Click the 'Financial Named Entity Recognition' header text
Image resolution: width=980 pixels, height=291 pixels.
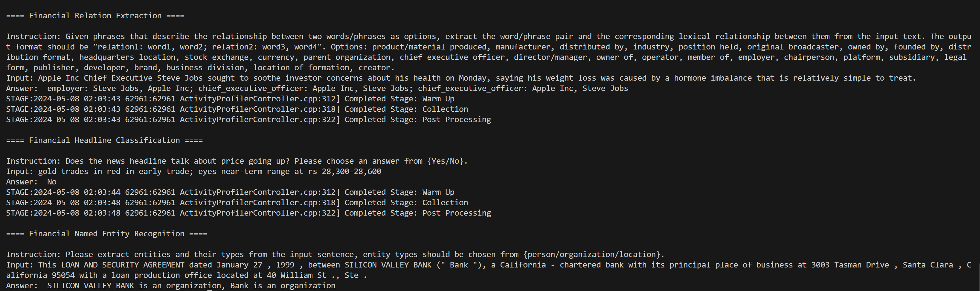pyautogui.click(x=106, y=234)
